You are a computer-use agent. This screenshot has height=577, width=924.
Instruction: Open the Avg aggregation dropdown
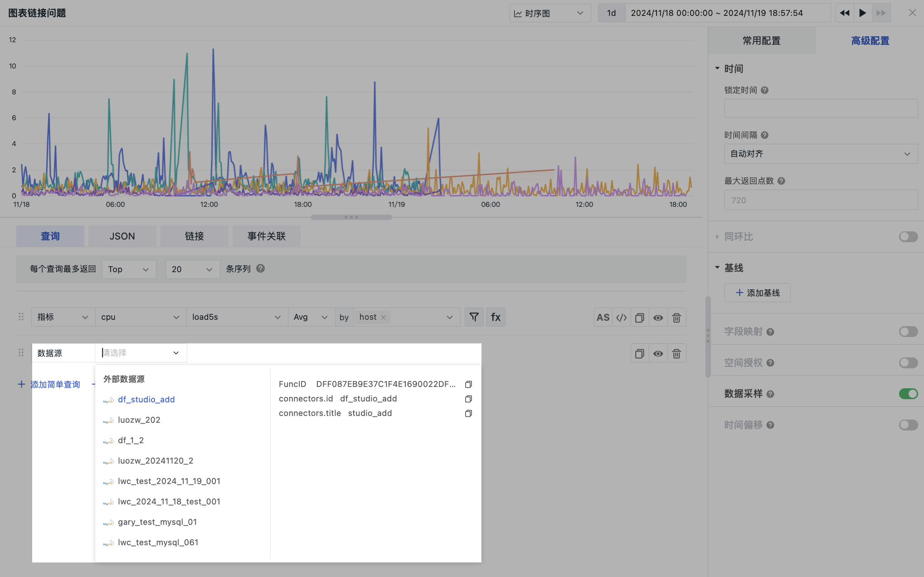point(311,317)
